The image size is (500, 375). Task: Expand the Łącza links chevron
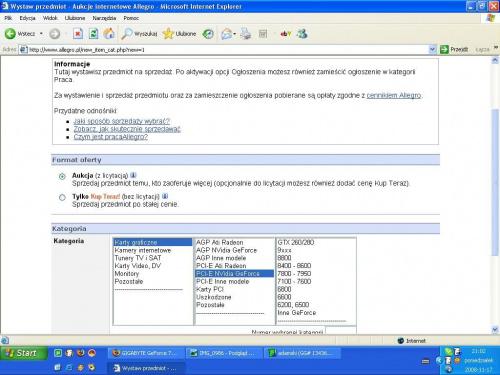[x=496, y=48]
